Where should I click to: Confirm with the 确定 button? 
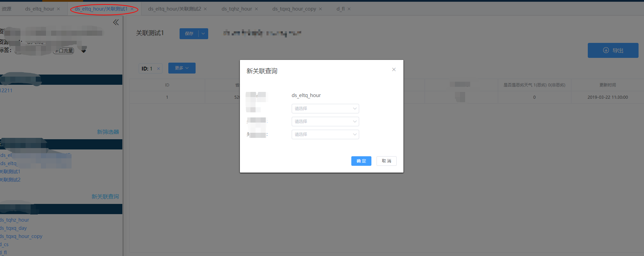361,161
